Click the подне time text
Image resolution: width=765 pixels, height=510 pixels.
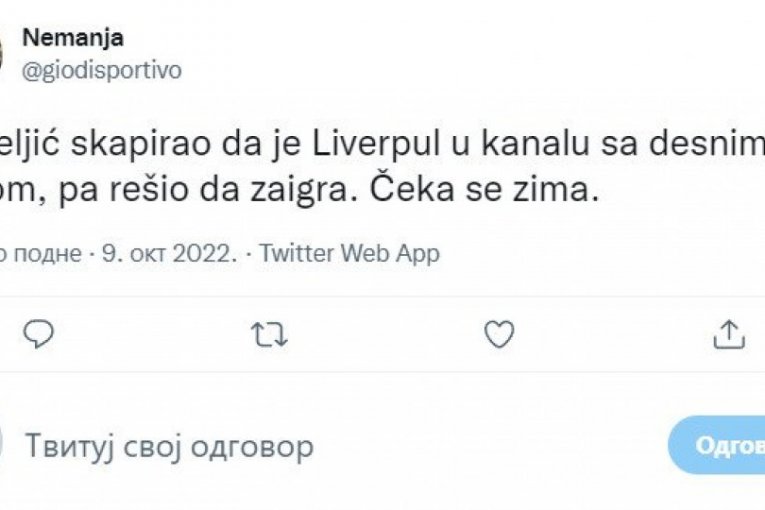coord(47,254)
